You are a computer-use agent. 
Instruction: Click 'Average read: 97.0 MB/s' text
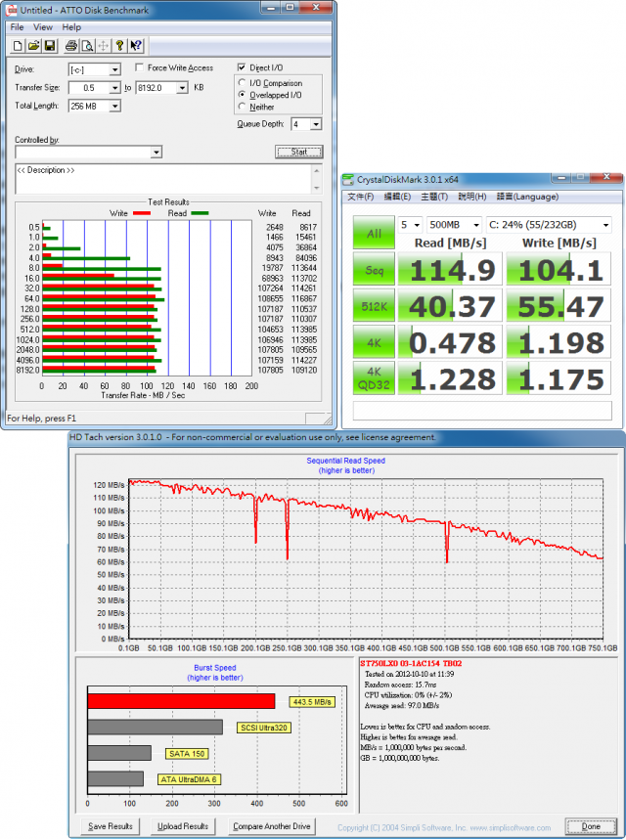pyautogui.click(x=401, y=705)
